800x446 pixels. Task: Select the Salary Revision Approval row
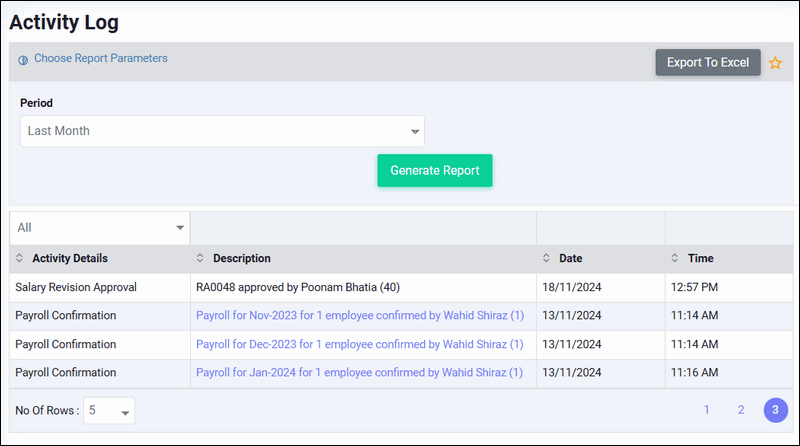(401, 287)
